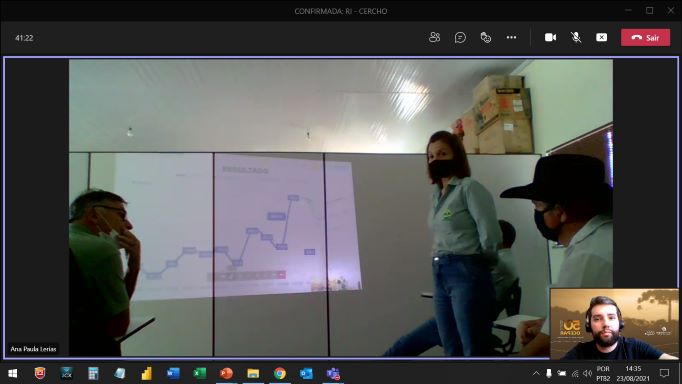This screenshot has height=384, width=682.
Task: Switch to Google Chrome in taskbar
Action: 280,373
